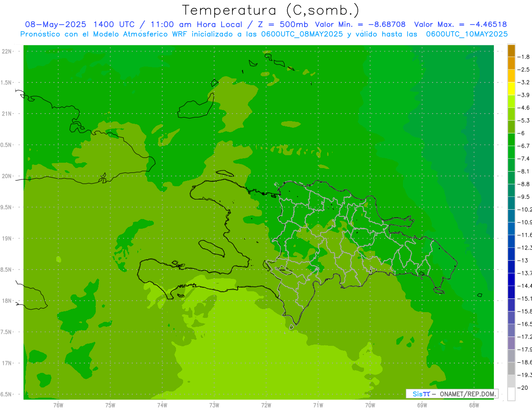
Task: Click the '71W' longitude label
Action: click(318, 405)
